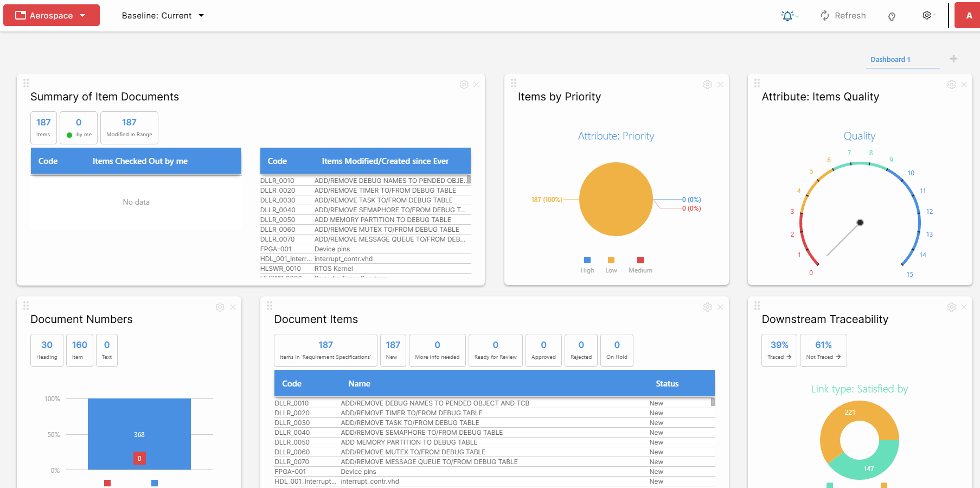
Task: Click the orange Priority pie chart
Action: coord(616,199)
